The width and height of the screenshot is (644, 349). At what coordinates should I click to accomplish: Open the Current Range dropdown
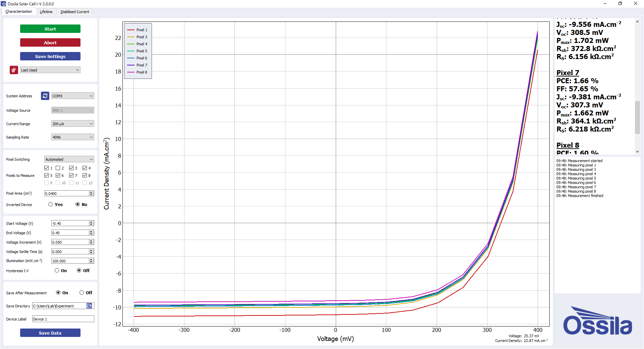[x=72, y=123]
